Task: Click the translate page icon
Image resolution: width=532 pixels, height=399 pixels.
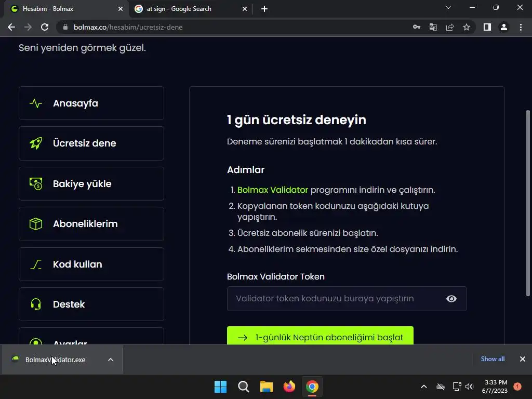Action: tap(433, 27)
